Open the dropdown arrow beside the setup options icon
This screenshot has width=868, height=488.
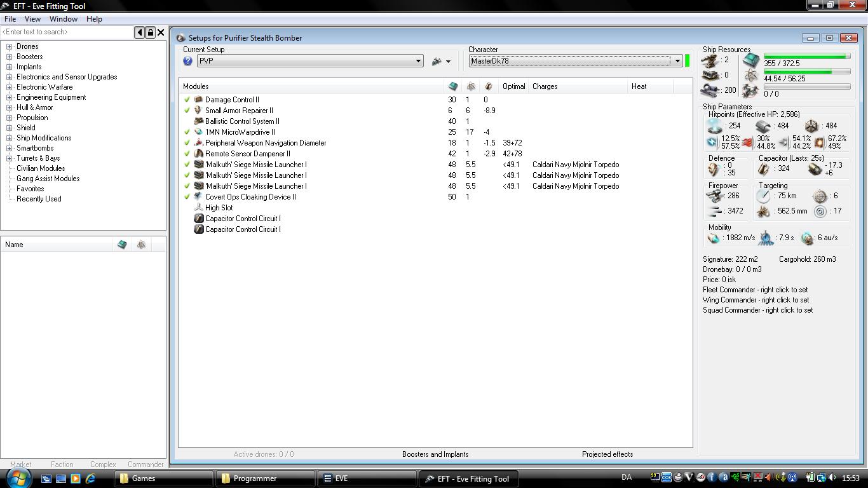[448, 62]
